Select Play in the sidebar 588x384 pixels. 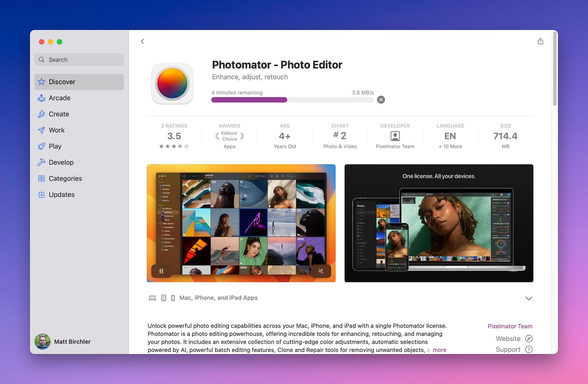pos(79,146)
